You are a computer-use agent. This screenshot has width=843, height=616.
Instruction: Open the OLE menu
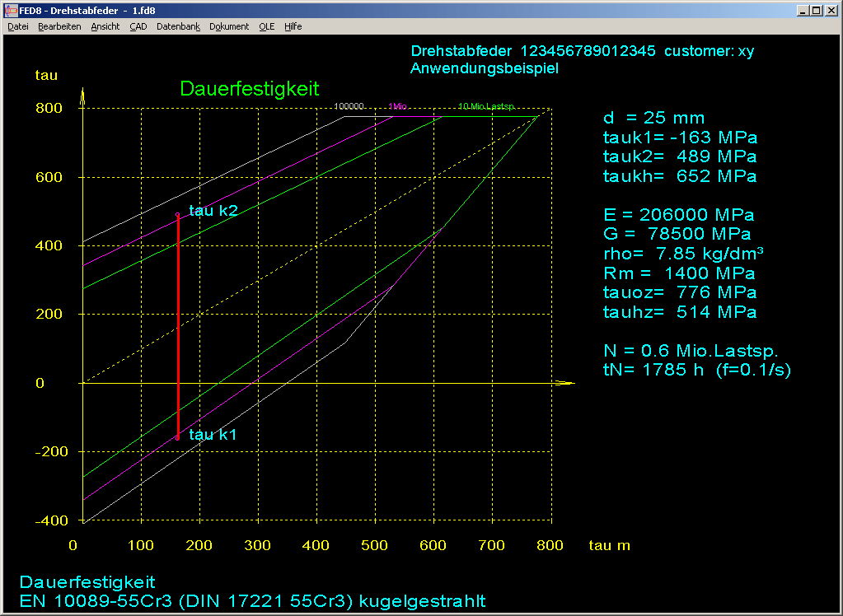click(x=267, y=26)
